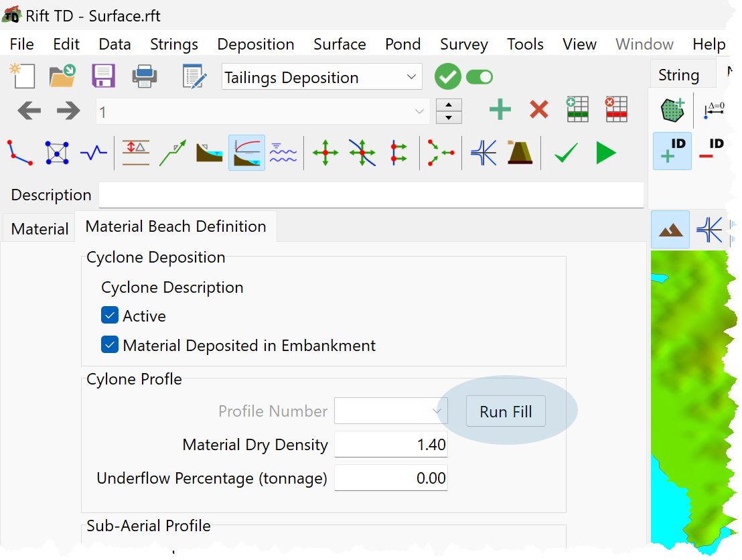Screen dimensions: 742x560
Task: Click the Run Fill button
Action: (x=506, y=411)
